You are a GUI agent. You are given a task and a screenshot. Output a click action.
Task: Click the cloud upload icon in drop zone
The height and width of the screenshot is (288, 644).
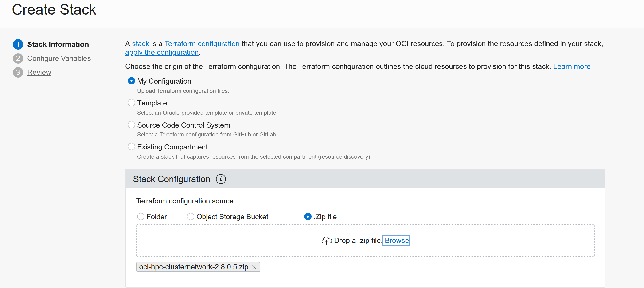point(326,240)
